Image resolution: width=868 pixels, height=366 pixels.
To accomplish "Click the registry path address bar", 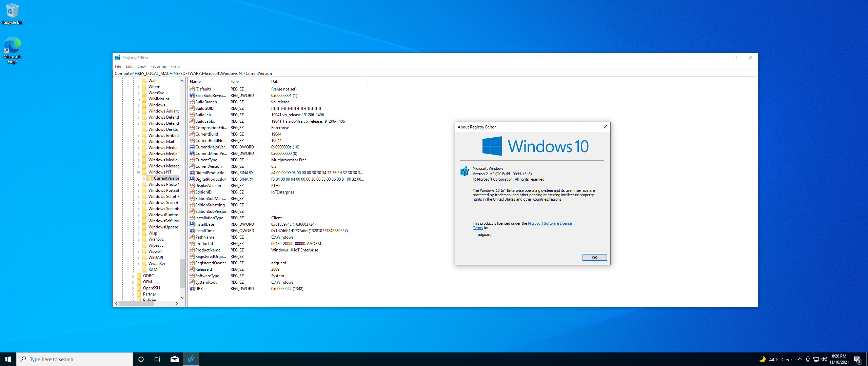I will (435, 74).
